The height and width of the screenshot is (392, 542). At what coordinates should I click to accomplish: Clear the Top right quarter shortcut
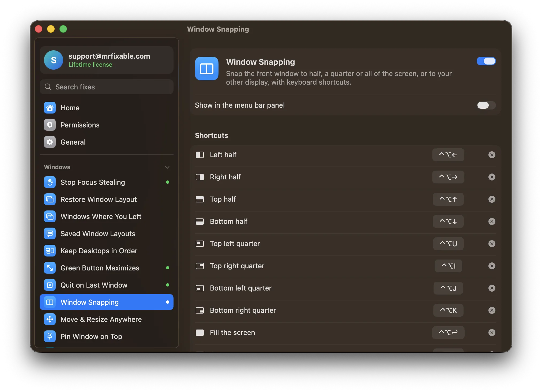(492, 266)
